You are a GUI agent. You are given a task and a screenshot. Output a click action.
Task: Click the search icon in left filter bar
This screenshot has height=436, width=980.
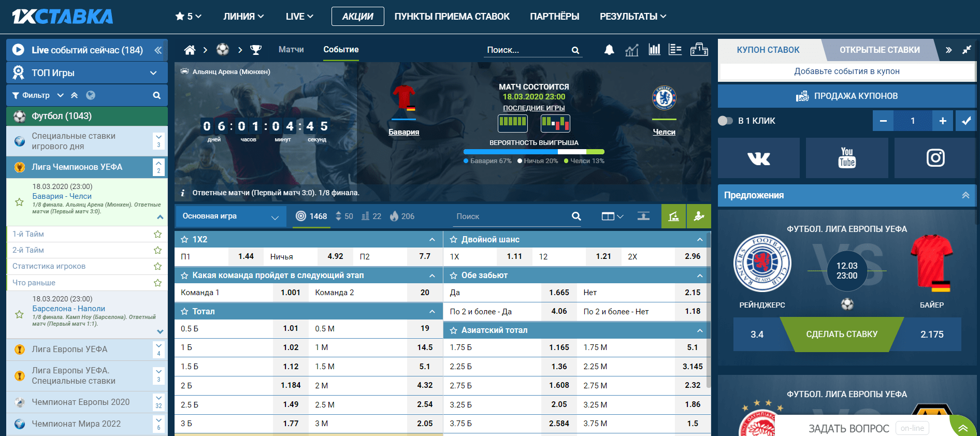156,95
